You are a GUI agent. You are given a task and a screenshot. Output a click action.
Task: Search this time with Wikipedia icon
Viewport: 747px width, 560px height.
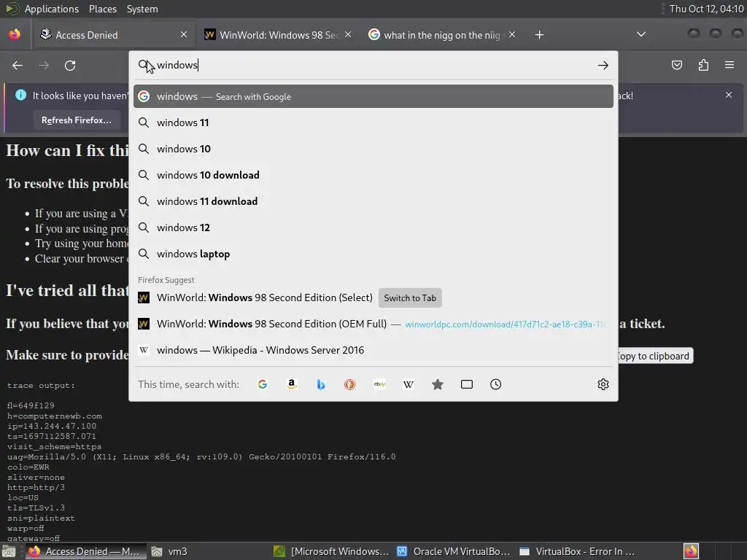point(409,384)
